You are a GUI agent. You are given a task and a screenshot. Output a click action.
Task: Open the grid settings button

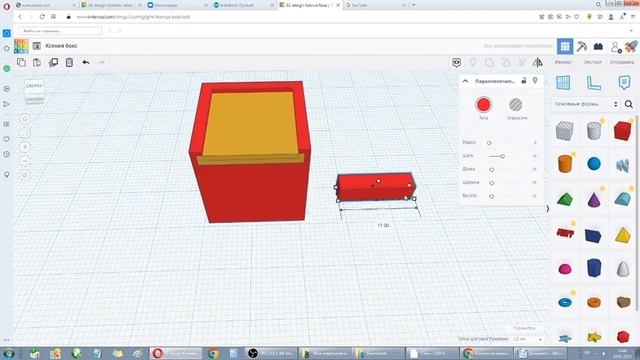pos(524,328)
